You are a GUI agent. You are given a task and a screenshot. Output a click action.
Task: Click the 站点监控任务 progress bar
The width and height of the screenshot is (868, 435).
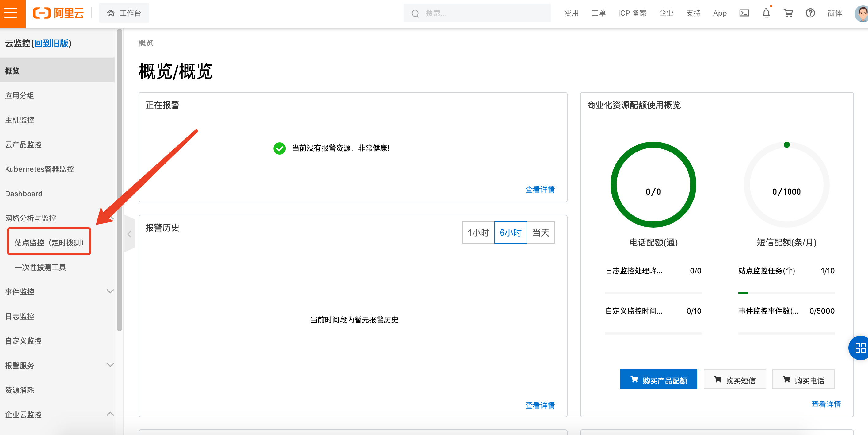[x=786, y=293]
